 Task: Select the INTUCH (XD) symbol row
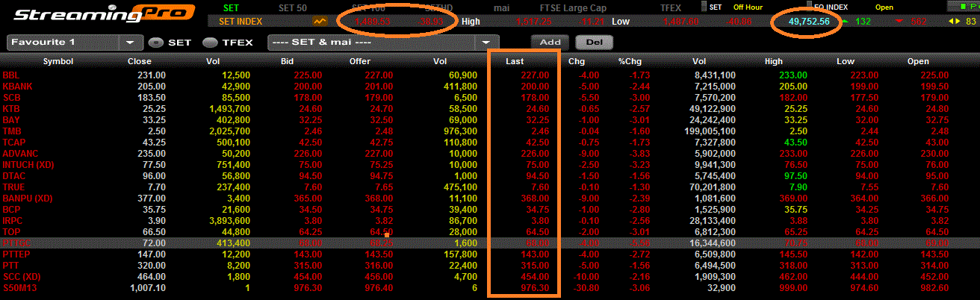[x=490, y=165]
